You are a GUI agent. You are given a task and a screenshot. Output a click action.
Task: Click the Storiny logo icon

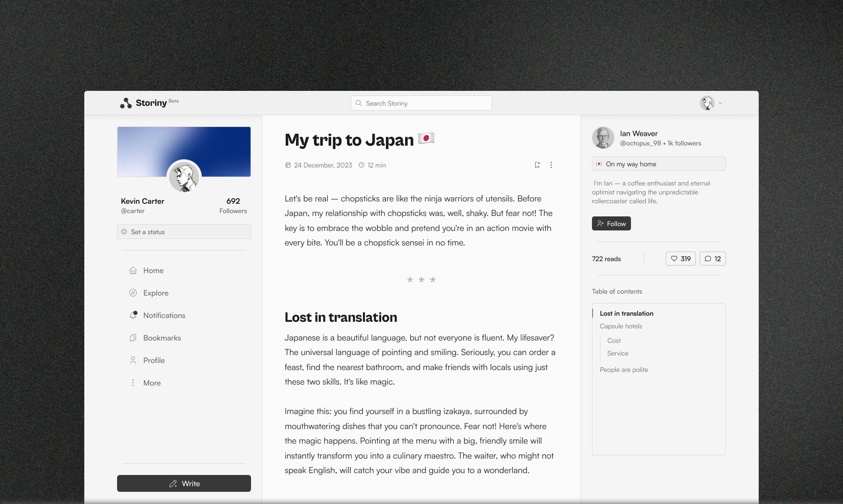click(126, 103)
